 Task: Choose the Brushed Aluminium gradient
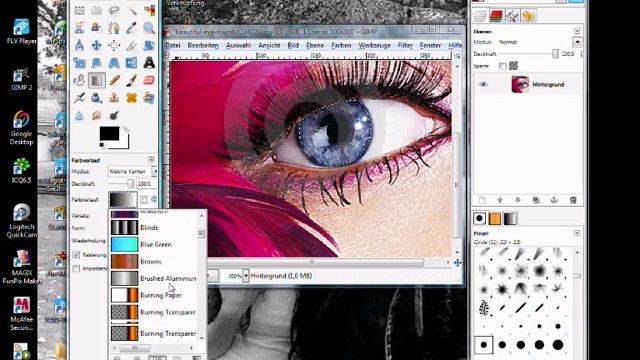coord(153,278)
